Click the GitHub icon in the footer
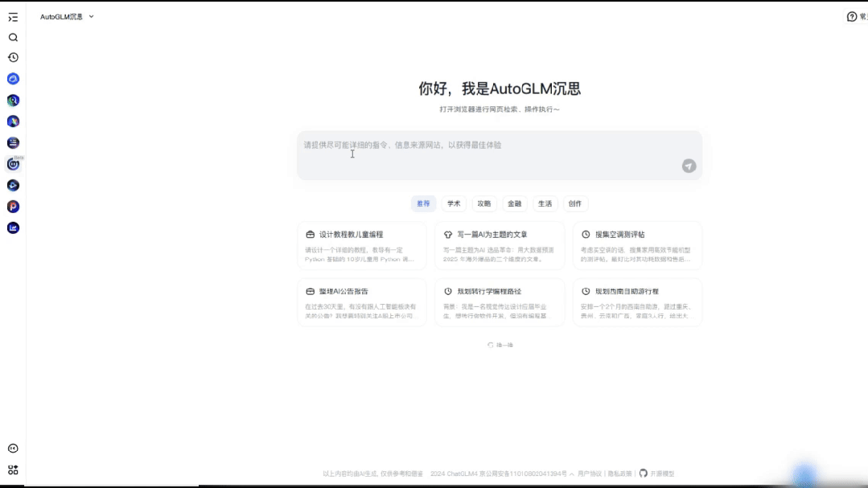The width and height of the screenshot is (868, 488). [644, 474]
